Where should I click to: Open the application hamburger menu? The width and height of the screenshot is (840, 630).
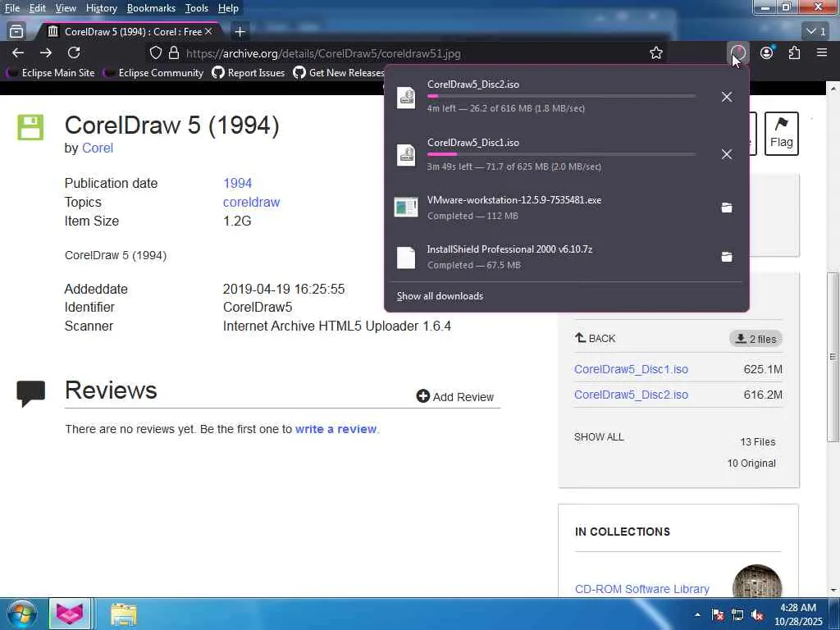(x=822, y=52)
